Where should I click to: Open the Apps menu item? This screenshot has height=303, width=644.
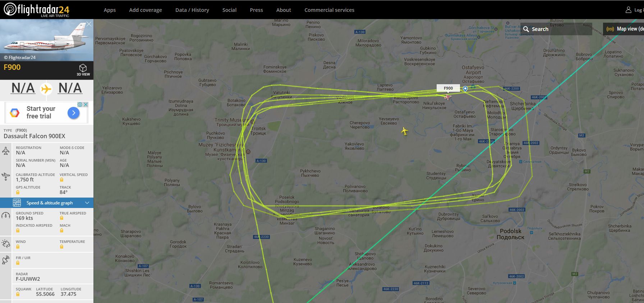[110, 10]
